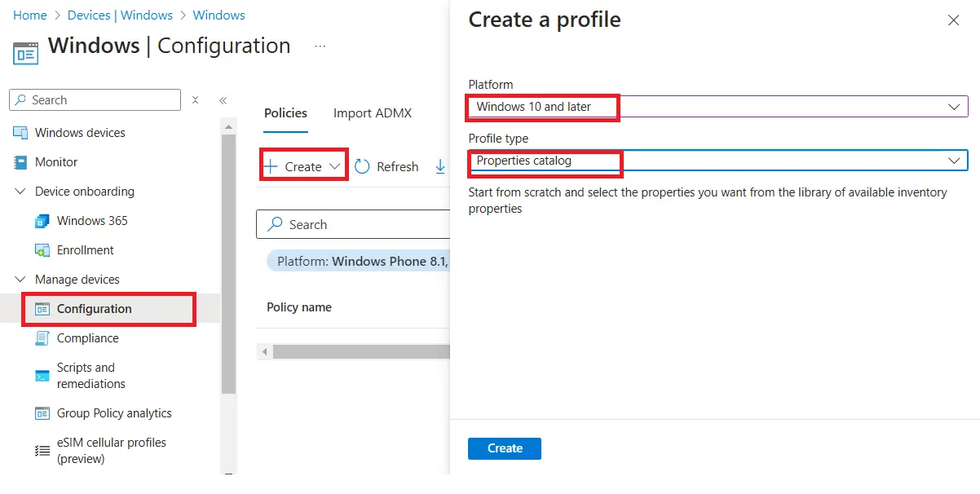Switch to the Import ADMX tab
The image size is (980, 494).
pos(372,113)
